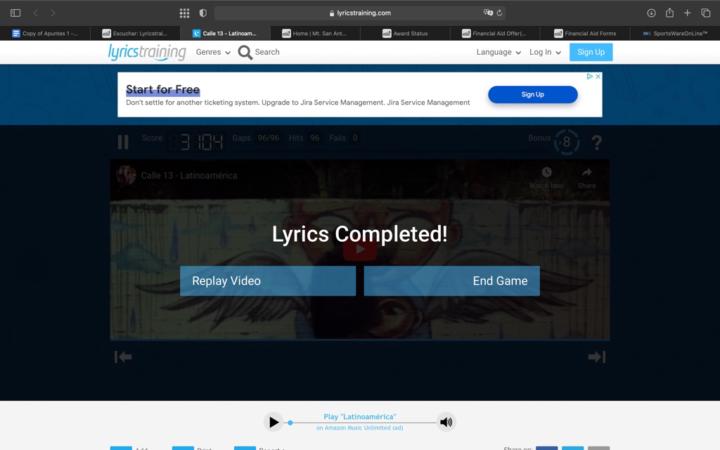Click the Replay Video button
720x450 pixels.
[x=268, y=281]
